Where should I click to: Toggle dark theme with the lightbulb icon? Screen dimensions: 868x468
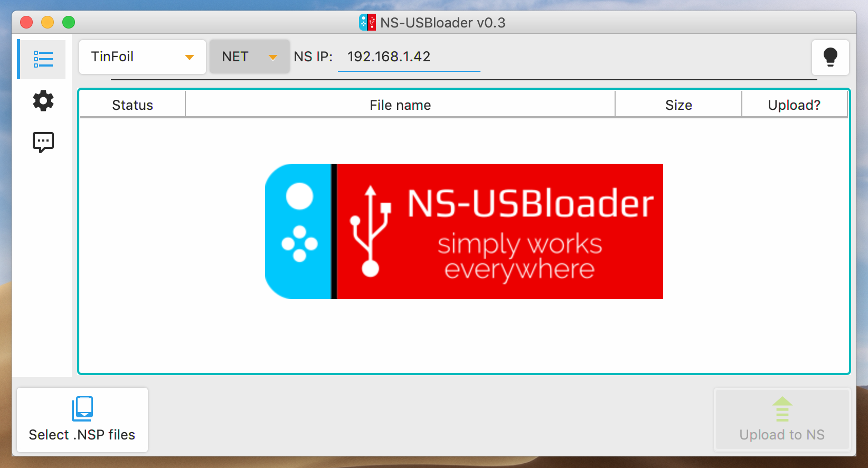[x=830, y=57]
